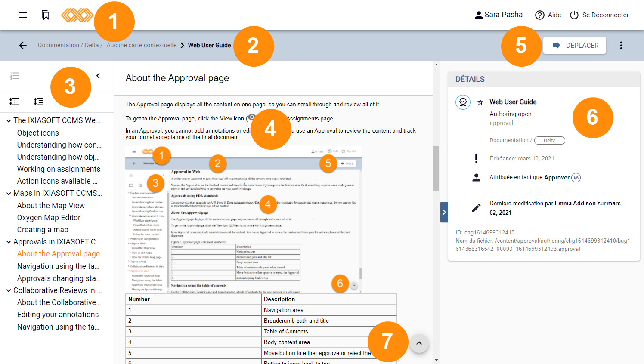Click the scrollbar up arrow

(x=436, y=65)
